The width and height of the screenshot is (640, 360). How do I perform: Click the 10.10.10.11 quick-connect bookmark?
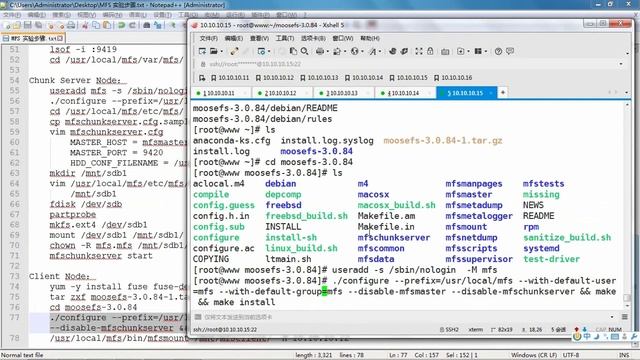[230, 78]
